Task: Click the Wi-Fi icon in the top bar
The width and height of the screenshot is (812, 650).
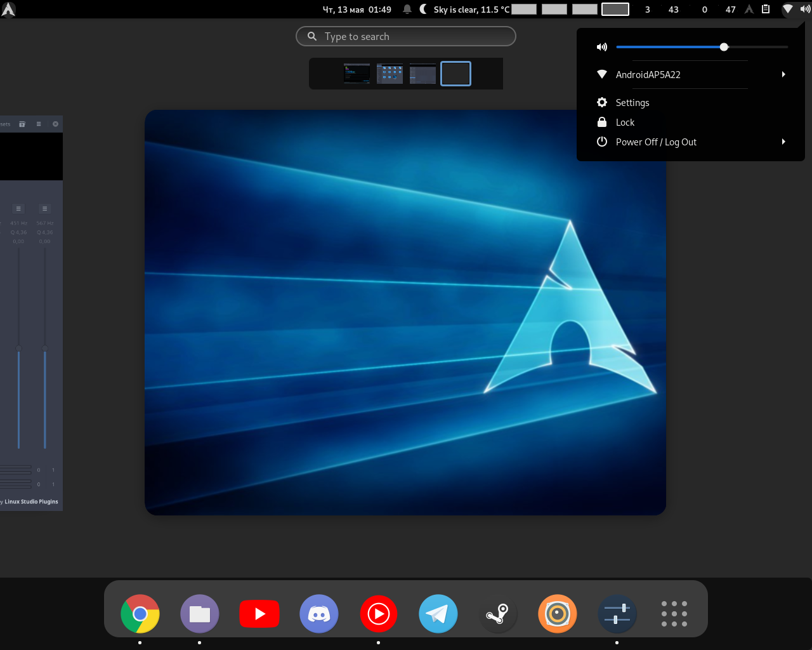Action: tap(787, 9)
